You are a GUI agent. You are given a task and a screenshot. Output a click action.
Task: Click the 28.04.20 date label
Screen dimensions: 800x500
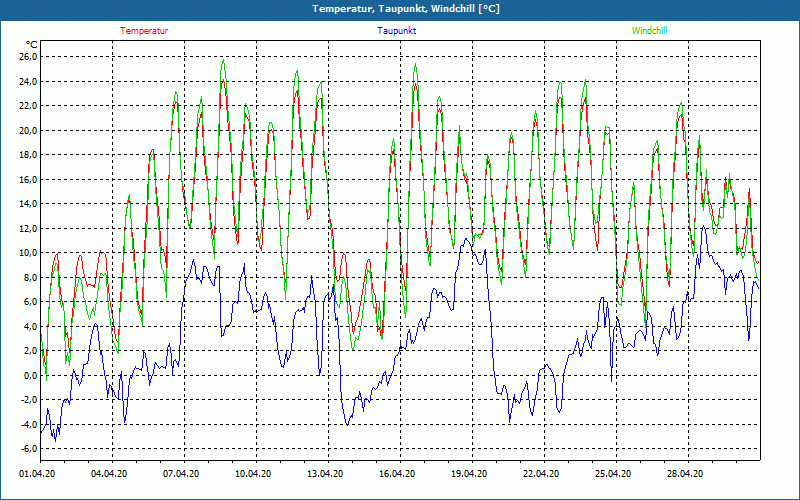tap(685, 473)
